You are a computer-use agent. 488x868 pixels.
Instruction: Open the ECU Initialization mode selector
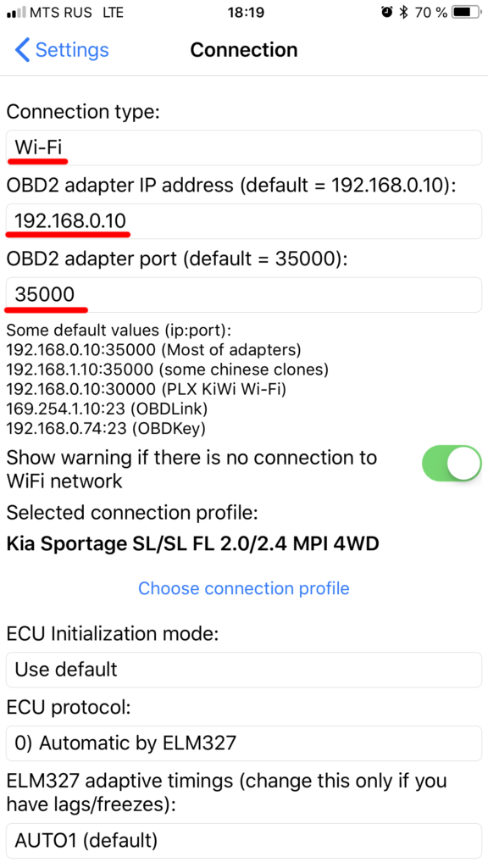[x=244, y=670]
